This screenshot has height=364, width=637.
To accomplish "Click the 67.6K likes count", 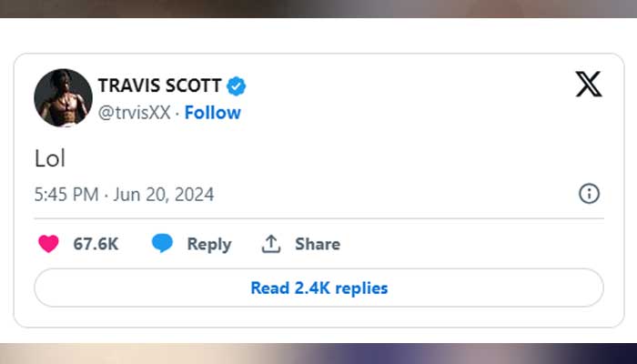I will click(96, 244).
